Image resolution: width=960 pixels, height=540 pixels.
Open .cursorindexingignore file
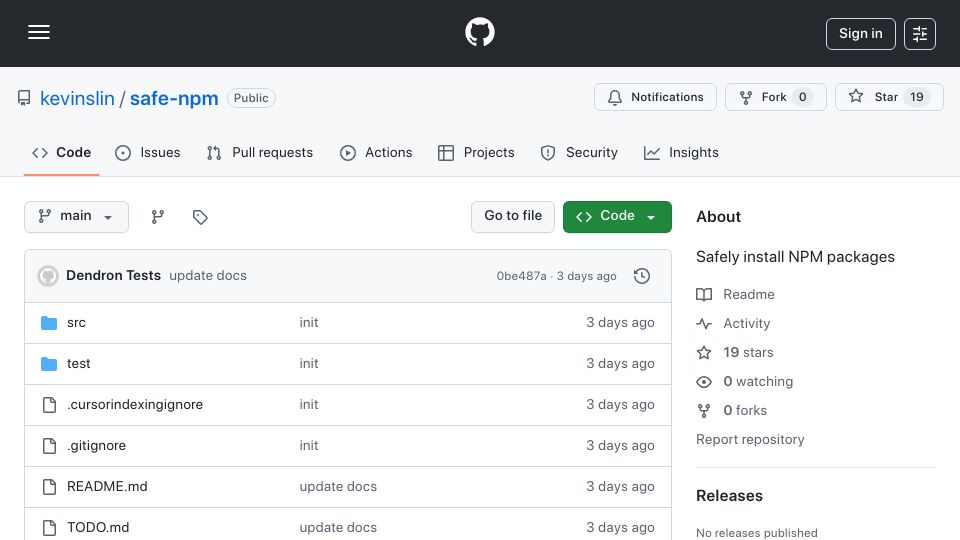pyautogui.click(x=135, y=405)
